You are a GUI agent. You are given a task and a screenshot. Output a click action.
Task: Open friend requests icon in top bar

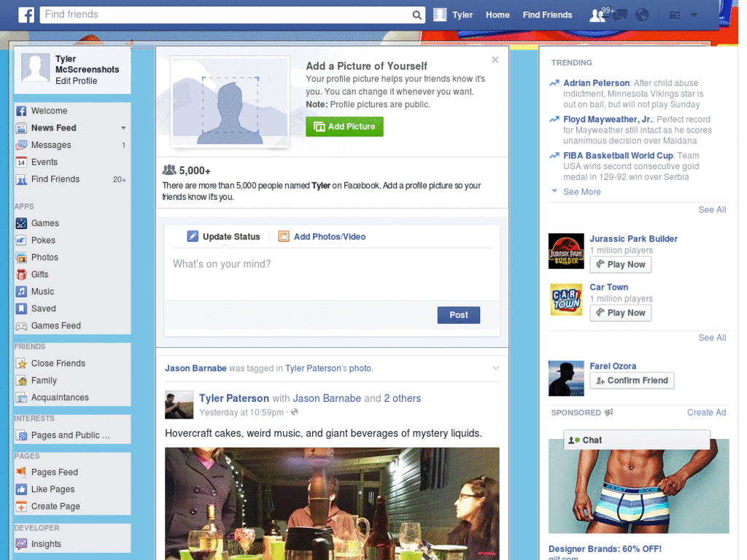(x=597, y=15)
